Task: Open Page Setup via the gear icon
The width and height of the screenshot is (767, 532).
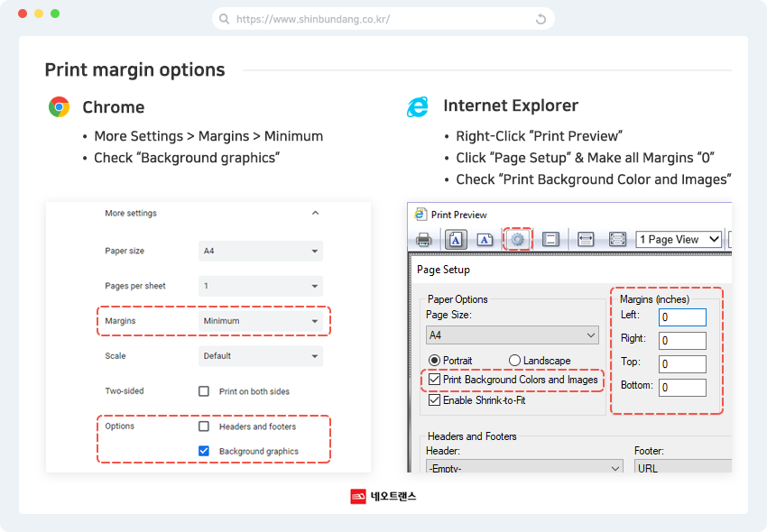Action: click(517, 240)
